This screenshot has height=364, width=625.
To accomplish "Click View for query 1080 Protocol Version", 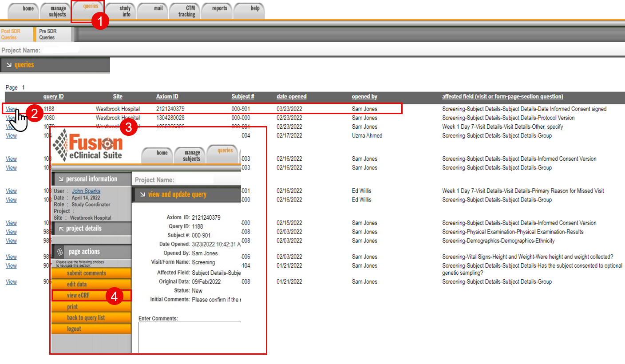I will pyautogui.click(x=11, y=118).
